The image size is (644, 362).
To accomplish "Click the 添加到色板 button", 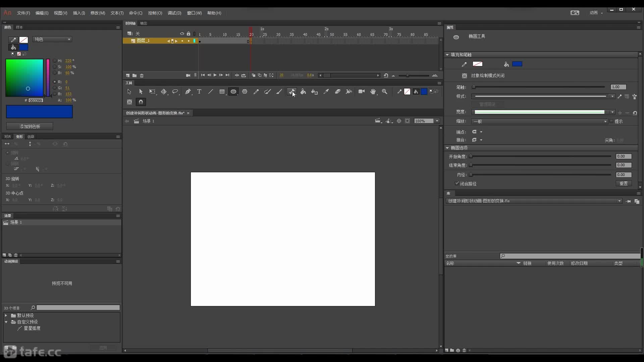I will 30,126.
